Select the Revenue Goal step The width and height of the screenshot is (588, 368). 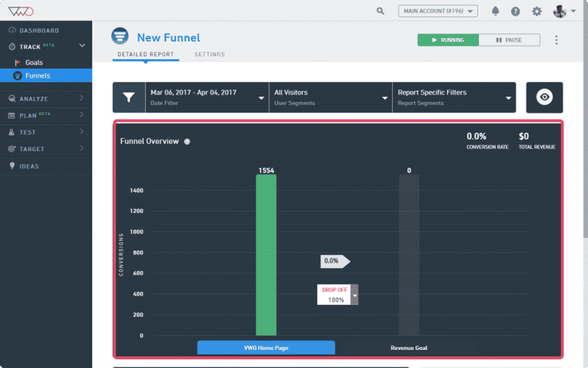pos(409,348)
